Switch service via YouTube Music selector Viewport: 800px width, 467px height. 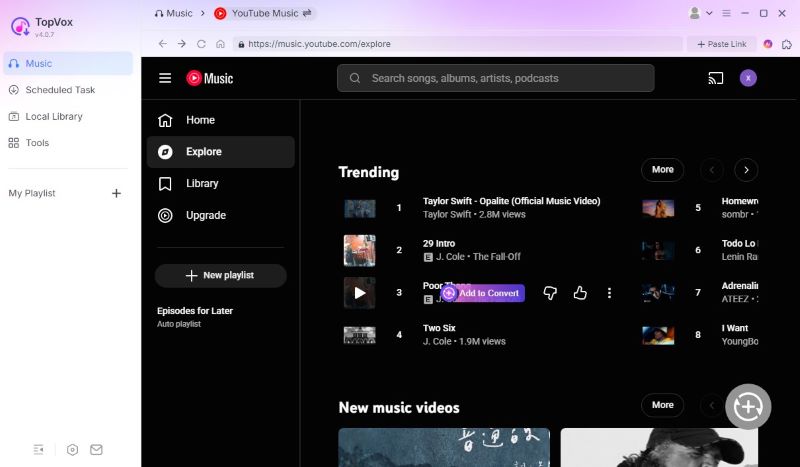(263, 13)
